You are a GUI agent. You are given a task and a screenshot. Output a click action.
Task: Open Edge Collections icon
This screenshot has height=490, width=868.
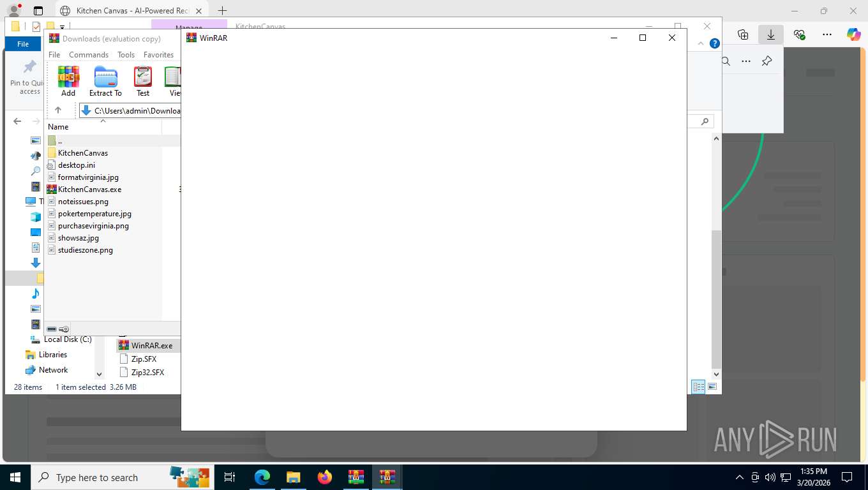tap(742, 34)
